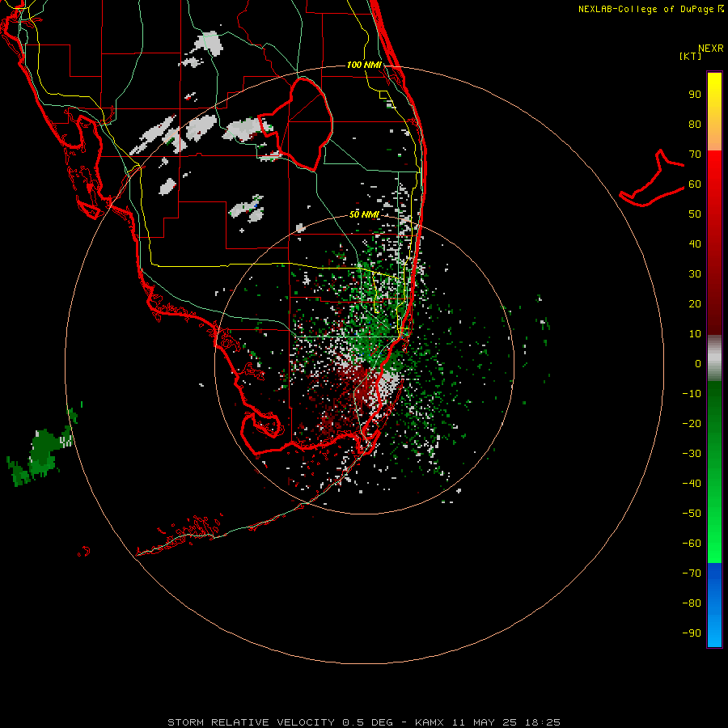This screenshot has width=728, height=728.
Task: Pick the gray zero-velocity segment of color bar
Action: click(x=714, y=358)
